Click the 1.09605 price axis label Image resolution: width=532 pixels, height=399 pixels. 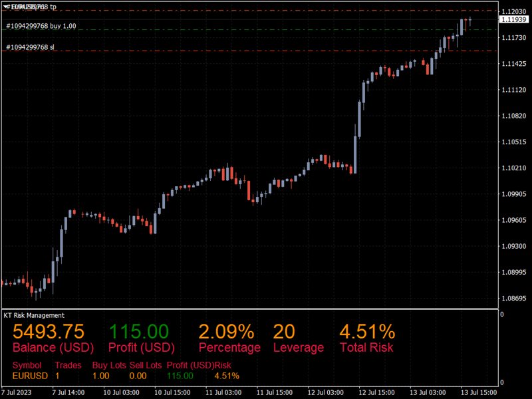[514, 220]
